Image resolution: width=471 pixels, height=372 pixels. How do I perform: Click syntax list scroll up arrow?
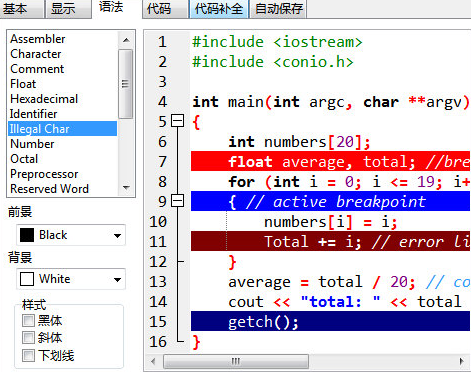126,40
